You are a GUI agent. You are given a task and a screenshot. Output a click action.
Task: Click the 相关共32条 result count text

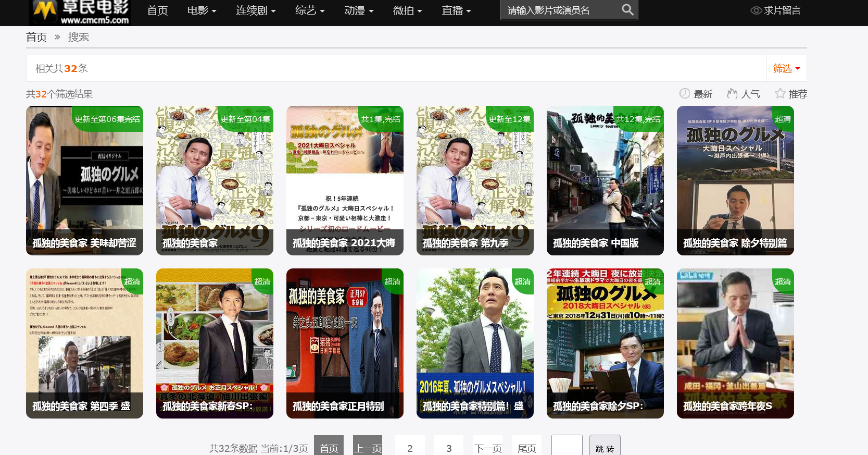61,68
